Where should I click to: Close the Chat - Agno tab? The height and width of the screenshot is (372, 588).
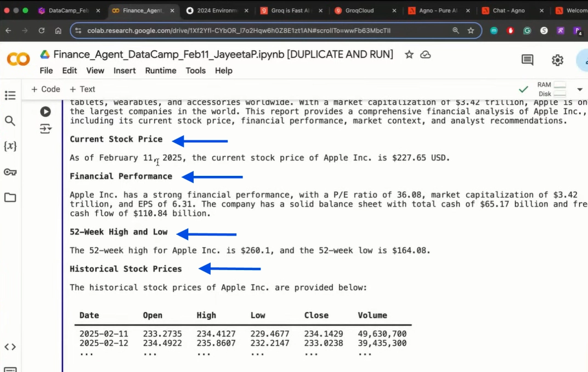(x=541, y=10)
